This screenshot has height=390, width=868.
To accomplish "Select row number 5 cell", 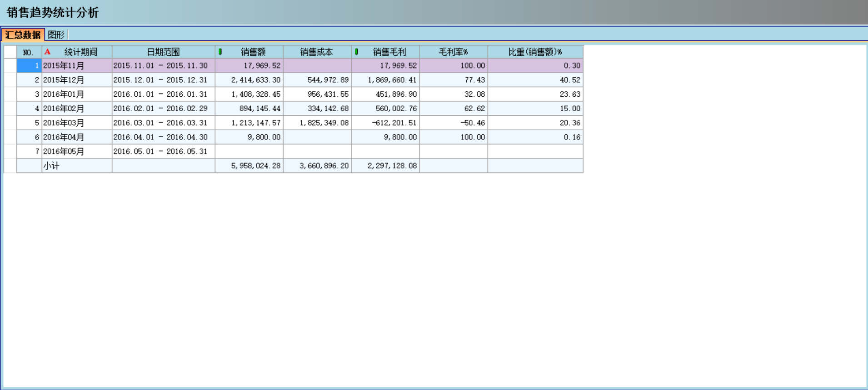I will pos(29,123).
